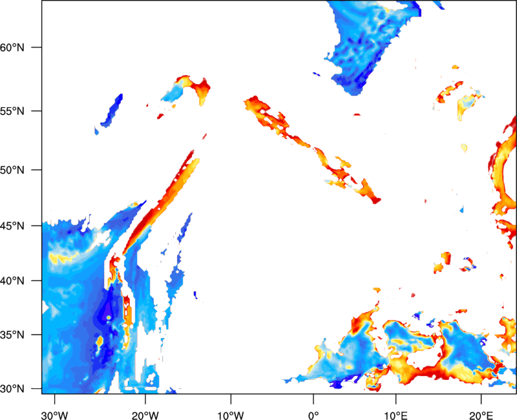Click the 10°E longitude label
Image resolution: width=517 pixels, height=420 pixels.
pos(396,415)
